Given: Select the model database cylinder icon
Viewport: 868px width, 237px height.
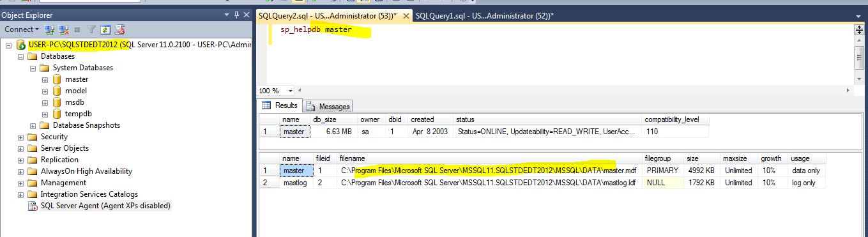Looking at the screenshot, I should click(x=57, y=91).
